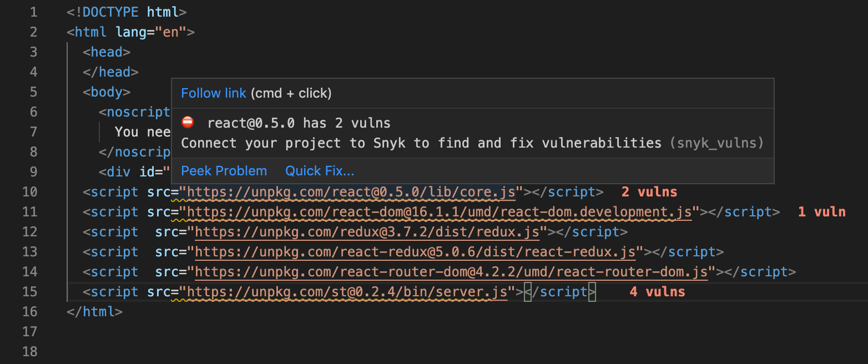The image size is (868, 364).
Task: Open the st@0.2.4 server.js URL
Action: 347,292
